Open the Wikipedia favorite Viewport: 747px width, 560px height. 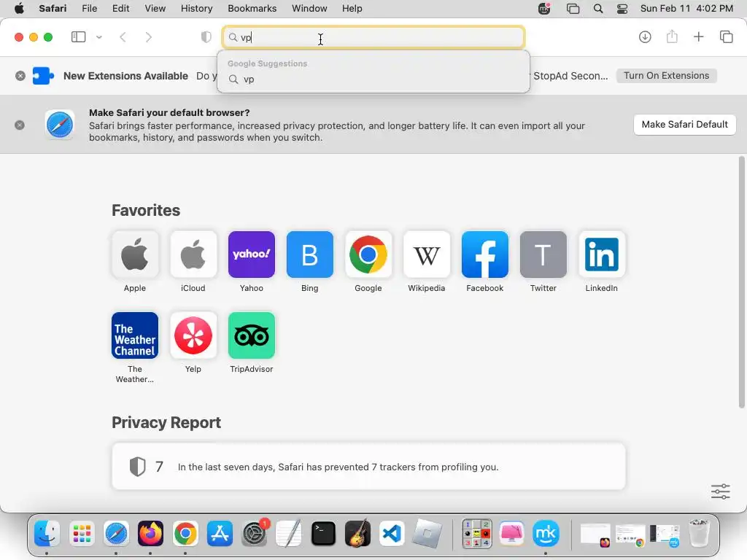click(426, 254)
